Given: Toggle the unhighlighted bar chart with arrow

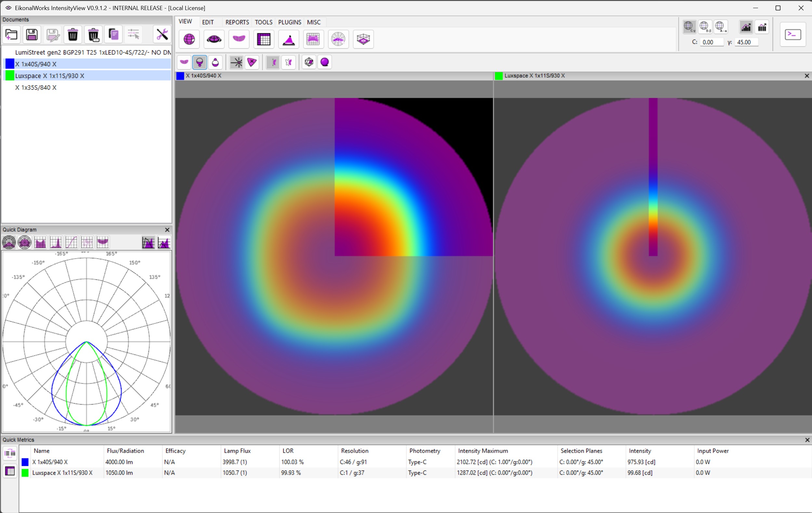Looking at the screenshot, I should [x=762, y=27].
